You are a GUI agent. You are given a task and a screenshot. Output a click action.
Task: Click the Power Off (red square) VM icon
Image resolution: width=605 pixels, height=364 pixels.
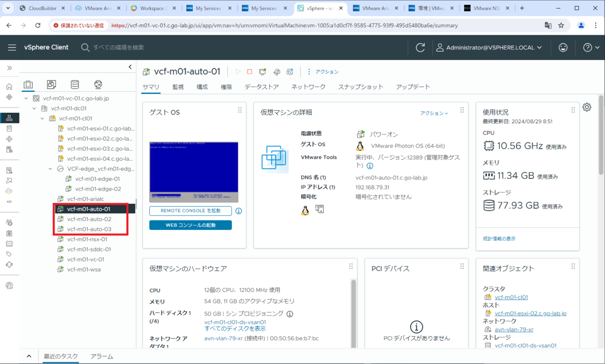coord(249,72)
